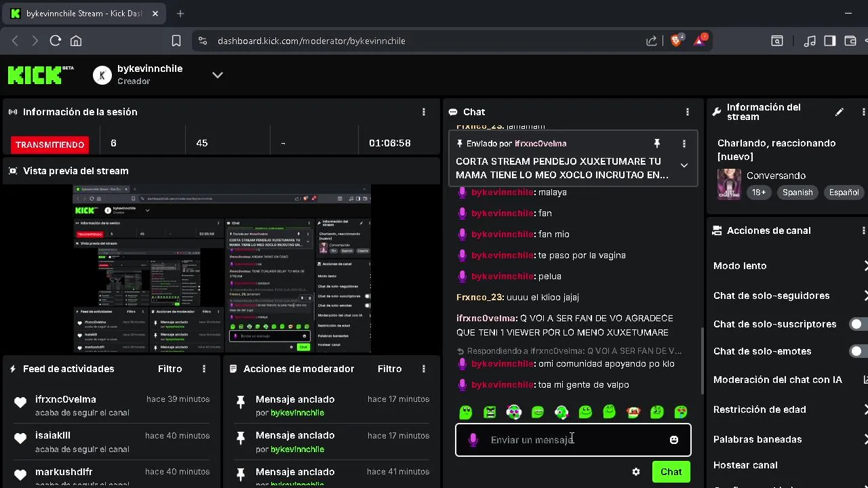Open Acciones de moderador three-dot menu

[x=424, y=369]
